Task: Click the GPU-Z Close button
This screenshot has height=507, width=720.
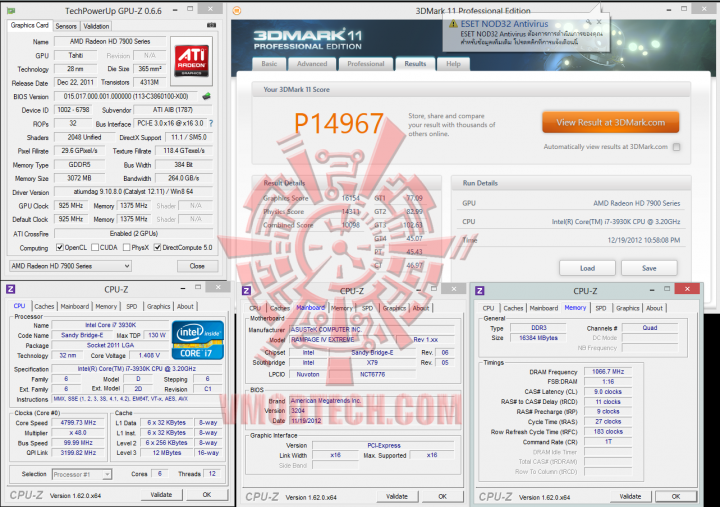Action: tap(197, 266)
